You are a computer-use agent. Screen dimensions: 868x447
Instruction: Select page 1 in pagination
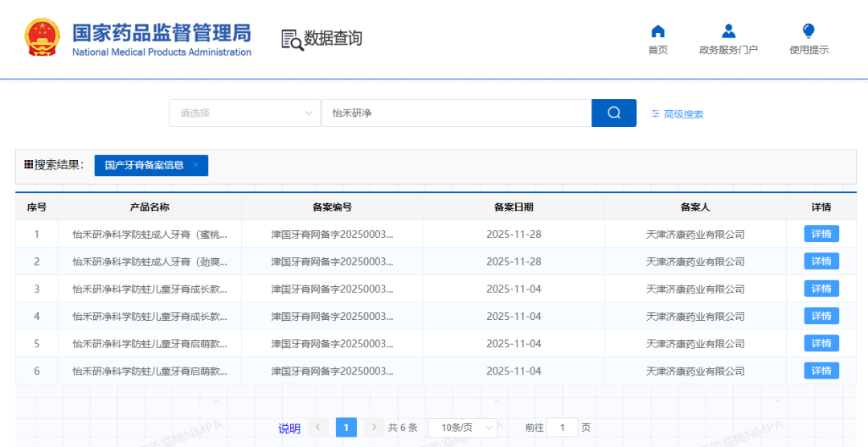346,428
